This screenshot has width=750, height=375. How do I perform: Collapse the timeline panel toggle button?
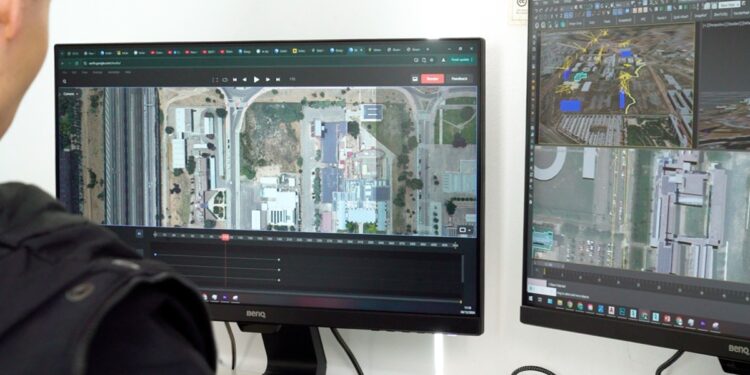[139, 234]
